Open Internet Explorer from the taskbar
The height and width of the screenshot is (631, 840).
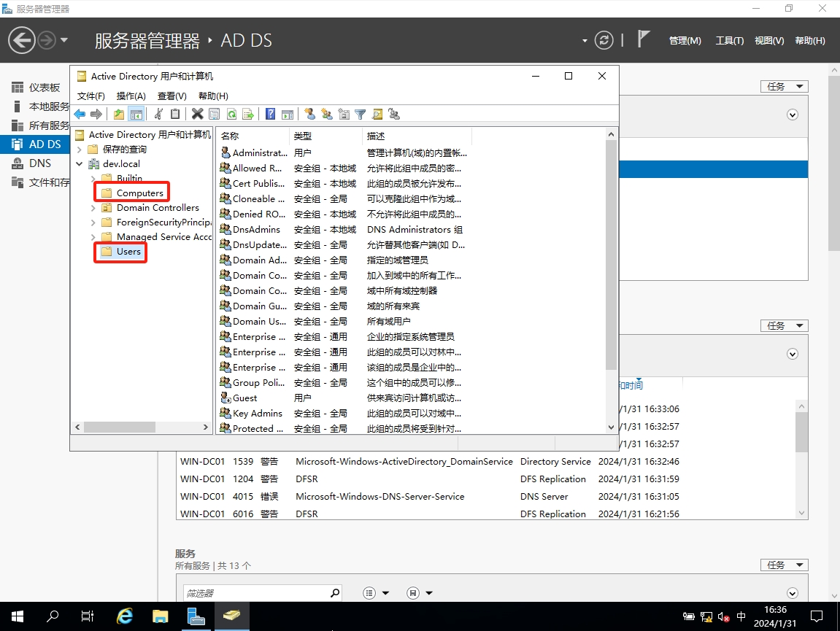tap(125, 616)
